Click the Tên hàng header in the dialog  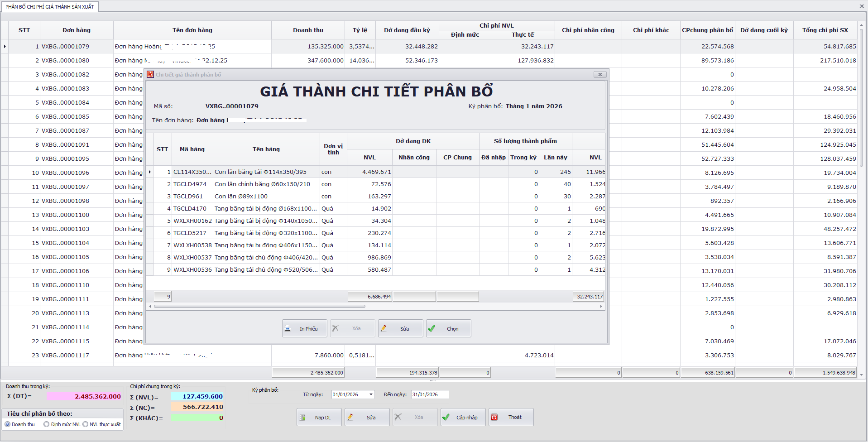click(266, 149)
